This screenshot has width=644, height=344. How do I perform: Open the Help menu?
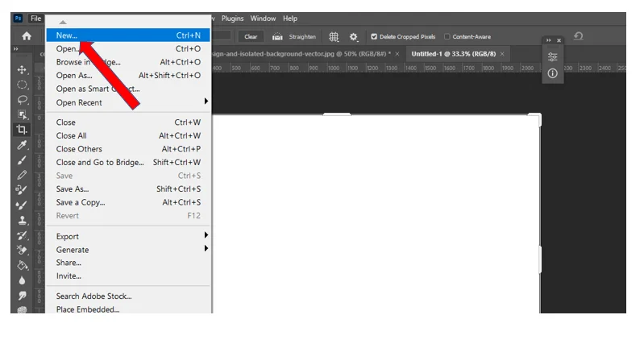(290, 19)
